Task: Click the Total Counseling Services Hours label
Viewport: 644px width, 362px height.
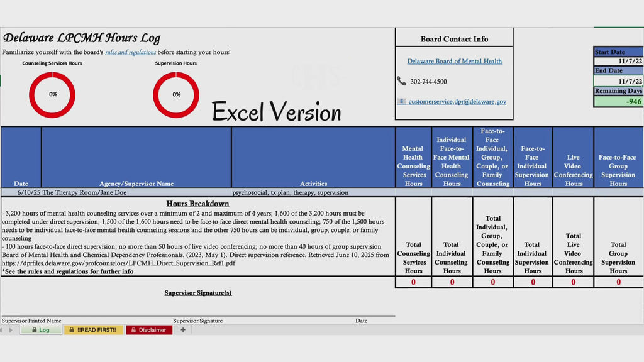Action: [x=414, y=258]
